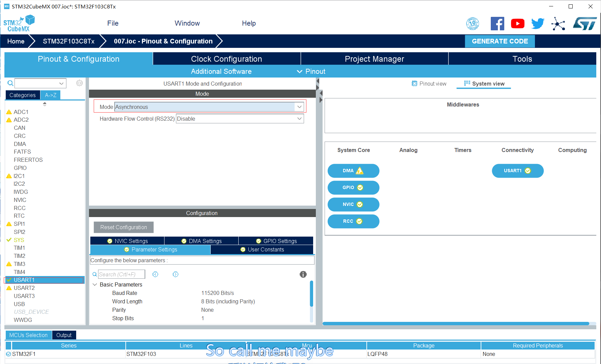Click system view horizontal scrollbar
Viewport: 601px width, 364px height.
coord(456,324)
